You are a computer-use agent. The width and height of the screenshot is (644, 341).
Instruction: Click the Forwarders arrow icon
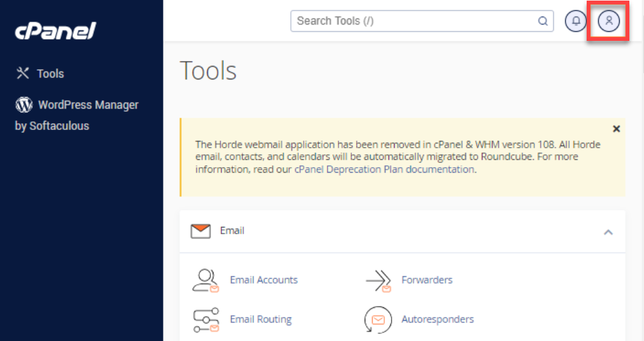pos(377,281)
